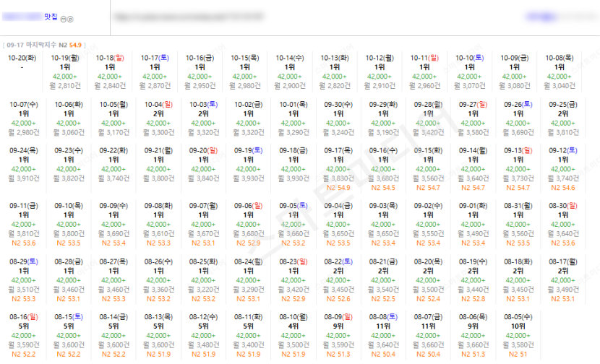Select the 10-19(월) date header

pos(65,58)
